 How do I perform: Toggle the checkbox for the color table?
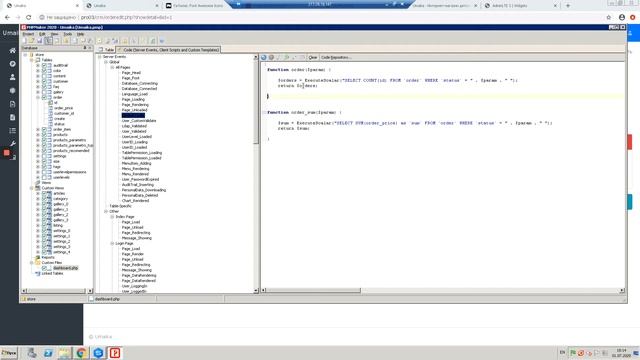44,71
